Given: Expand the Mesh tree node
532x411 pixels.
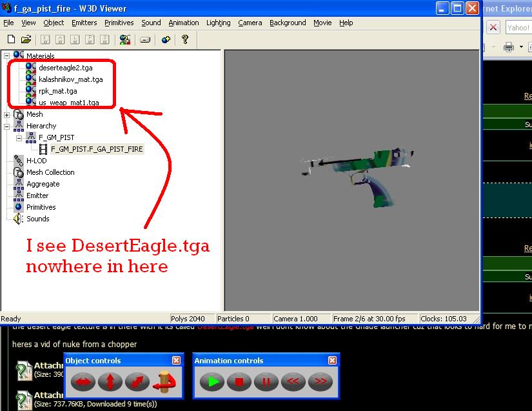Looking at the screenshot, I should pyautogui.click(x=7, y=114).
